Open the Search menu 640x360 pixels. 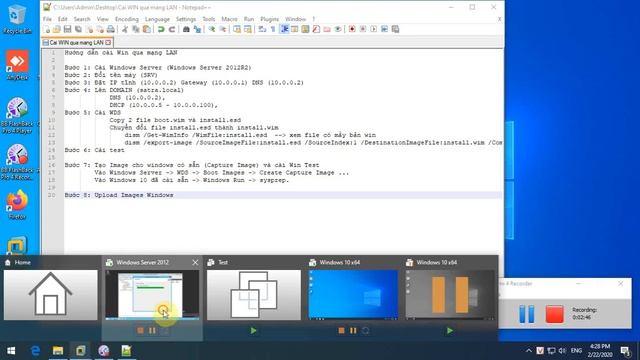[x=82, y=19]
